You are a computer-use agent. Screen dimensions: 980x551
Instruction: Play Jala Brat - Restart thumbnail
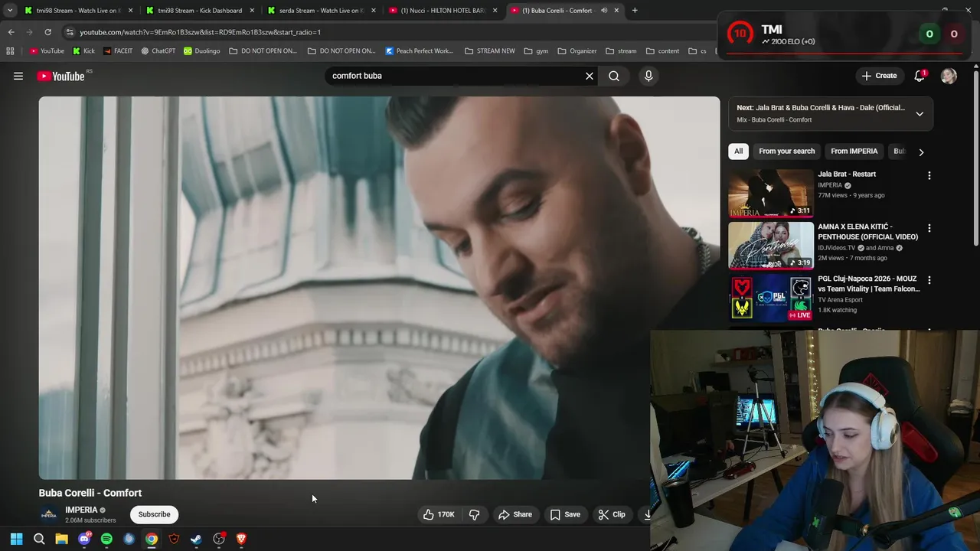(771, 193)
